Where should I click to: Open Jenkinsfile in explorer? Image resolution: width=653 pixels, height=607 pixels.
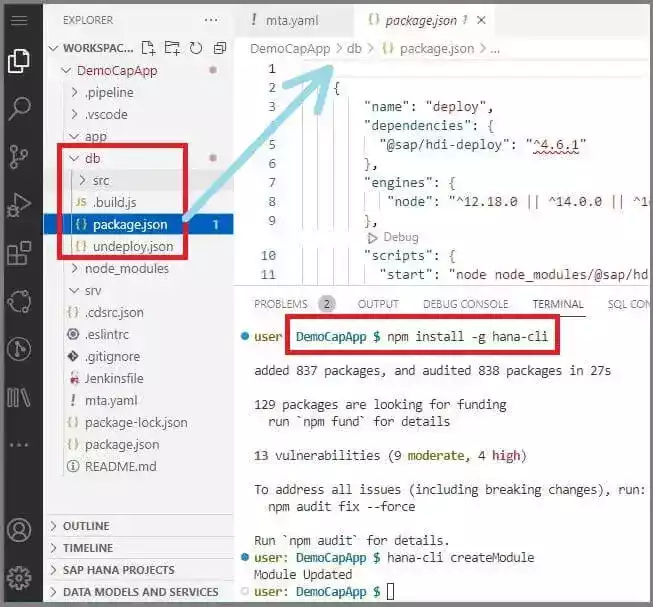(x=114, y=379)
